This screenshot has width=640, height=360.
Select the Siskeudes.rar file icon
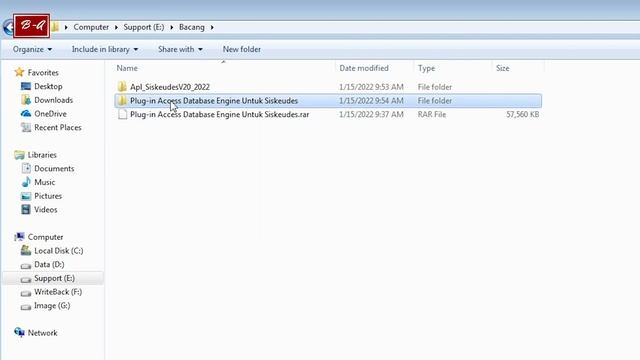tap(122, 114)
